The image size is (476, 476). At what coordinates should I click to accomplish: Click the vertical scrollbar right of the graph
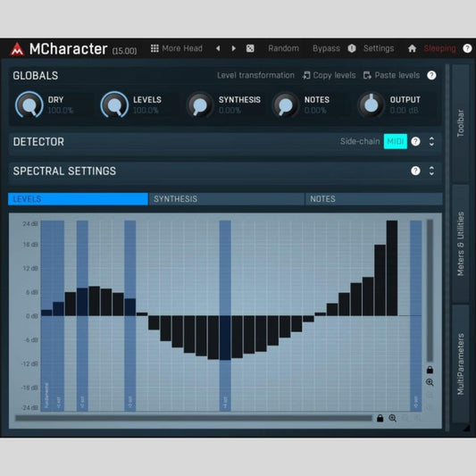pyautogui.click(x=430, y=291)
